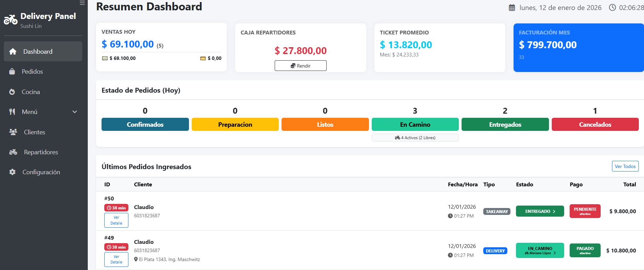Click the calendar icon beside the date
This screenshot has height=270, width=644.
click(512, 8)
